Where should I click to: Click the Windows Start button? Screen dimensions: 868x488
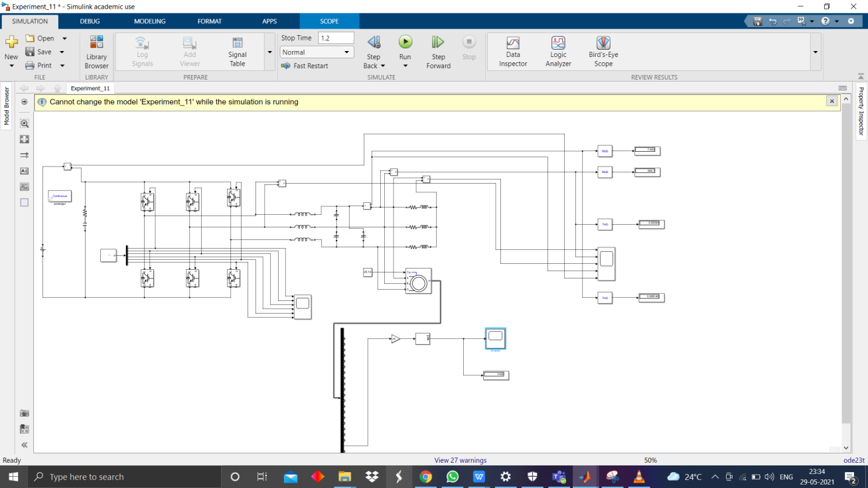tap(13, 477)
